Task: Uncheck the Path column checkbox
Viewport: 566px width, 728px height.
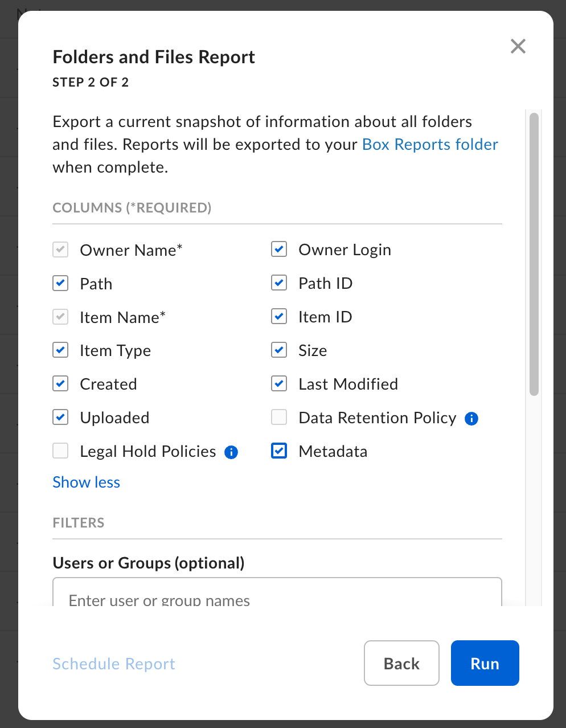Action: tap(60, 284)
